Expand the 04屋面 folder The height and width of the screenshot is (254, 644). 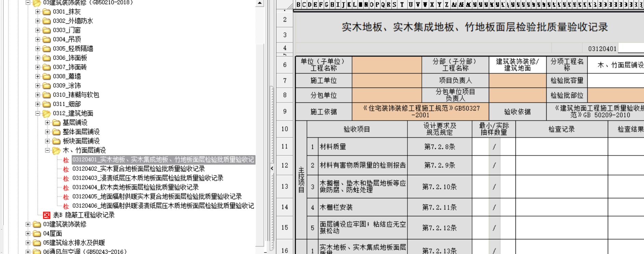coord(28,233)
